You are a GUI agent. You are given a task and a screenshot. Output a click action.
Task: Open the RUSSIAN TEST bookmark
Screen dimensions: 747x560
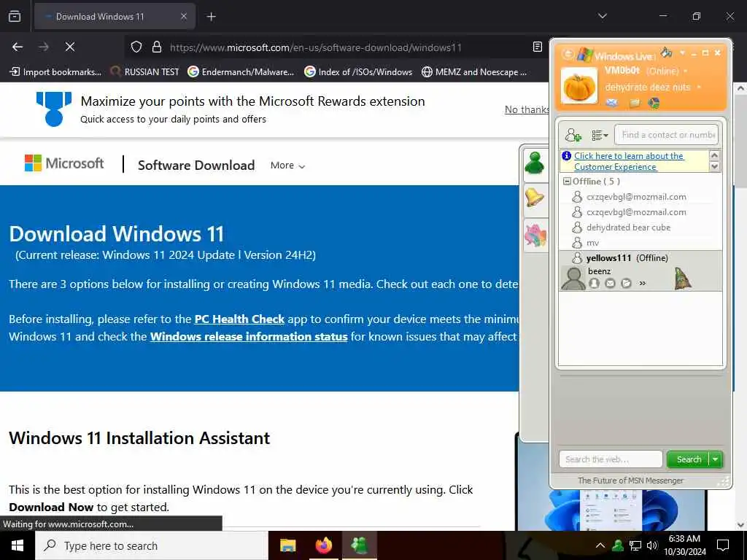pos(144,72)
